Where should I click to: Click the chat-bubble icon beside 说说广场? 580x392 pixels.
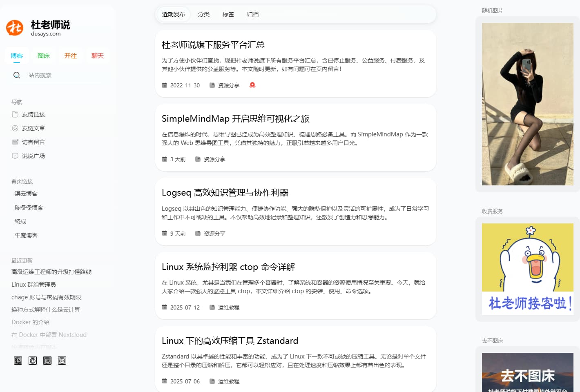coord(15,156)
